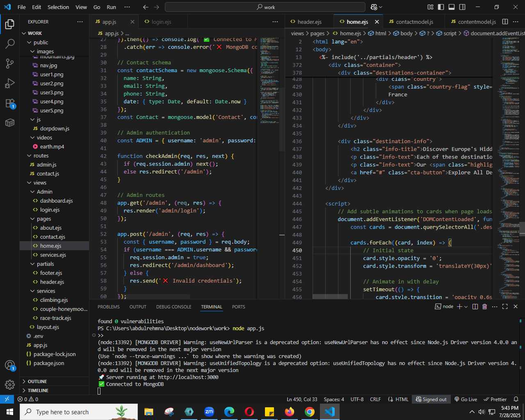Open Google Chrome from the taskbar
The image size is (525, 420).
pyautogui.click(x=310, y=411)
